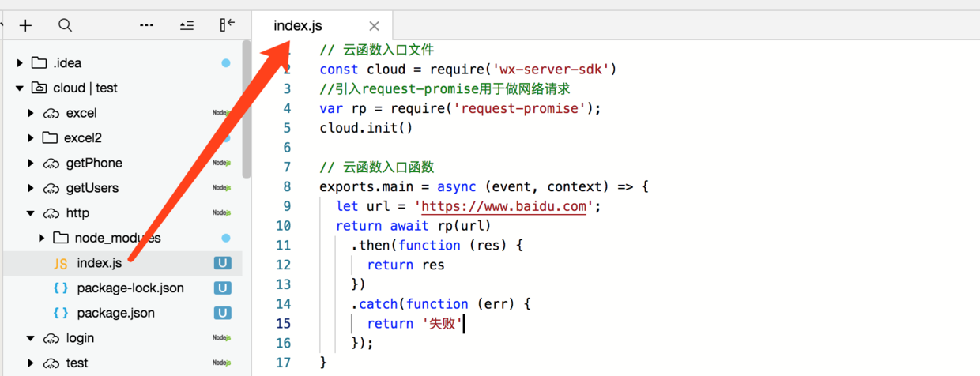Click the JS icon beside index.js
This screenshot has width=980, height=376.
(61, 264)
